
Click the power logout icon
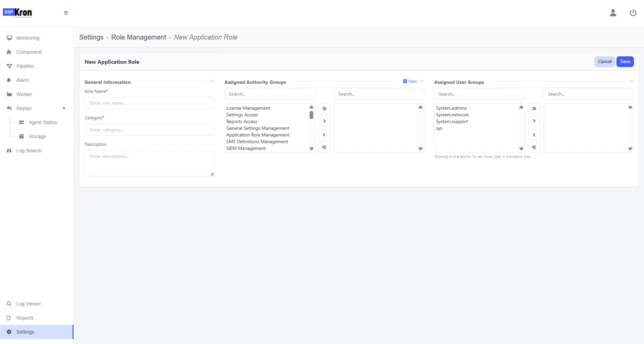(x=633, y=13)
